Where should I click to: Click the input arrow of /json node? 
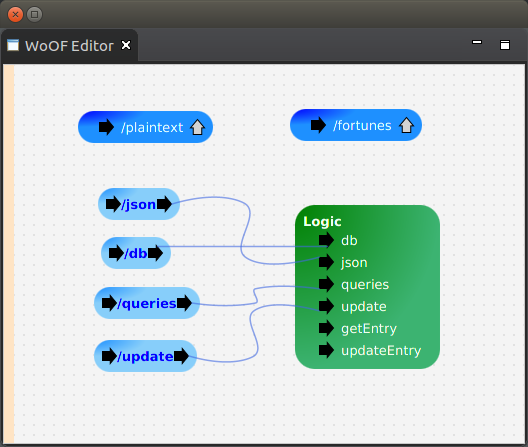pyautogui.click(x=113, y=204)
